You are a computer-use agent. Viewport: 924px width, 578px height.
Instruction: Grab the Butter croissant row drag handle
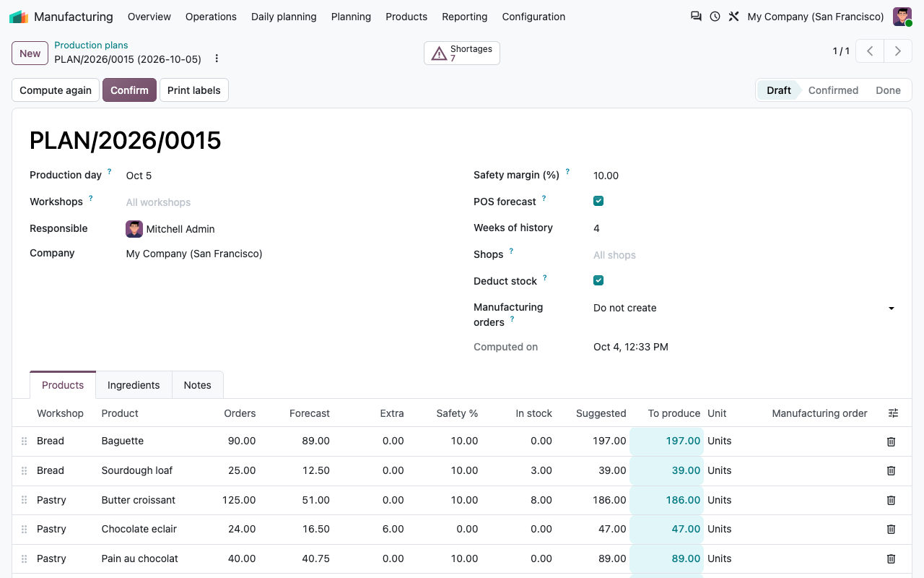pyautogui.click(x=24, y=500)
